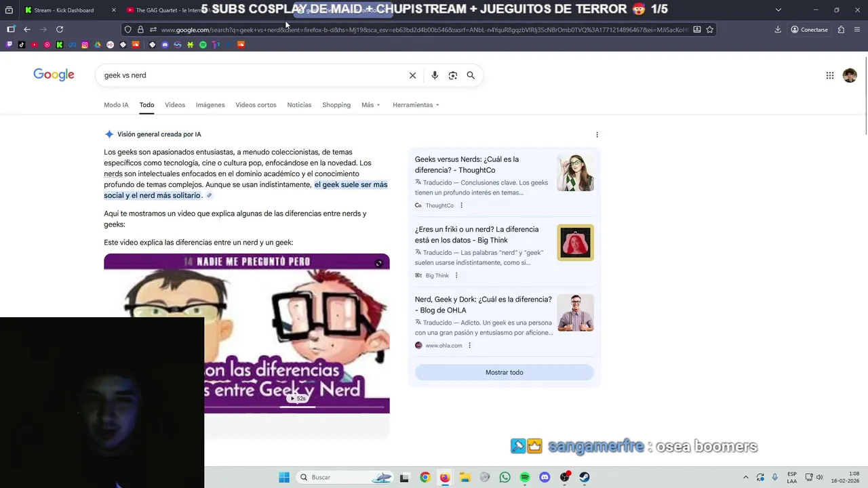This screenshot has width=868, height=488.
Task: Click the Windows taskbar Buscar search box
Action: 346,477
